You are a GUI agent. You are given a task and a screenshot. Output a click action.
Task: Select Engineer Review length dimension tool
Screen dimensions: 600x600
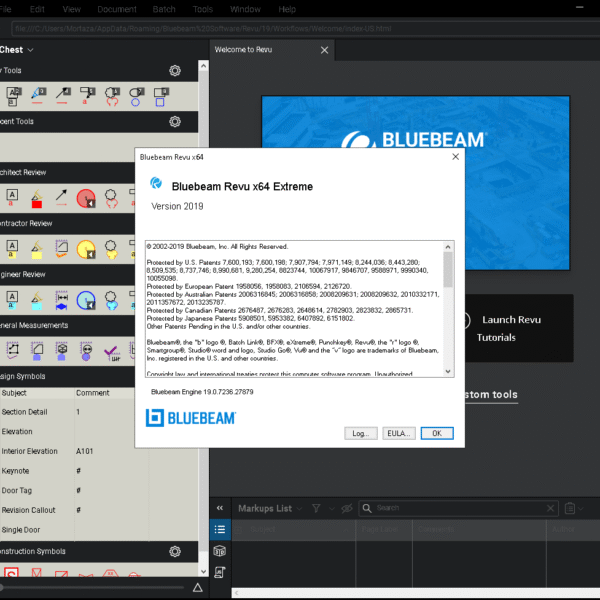tap(61, 300)
